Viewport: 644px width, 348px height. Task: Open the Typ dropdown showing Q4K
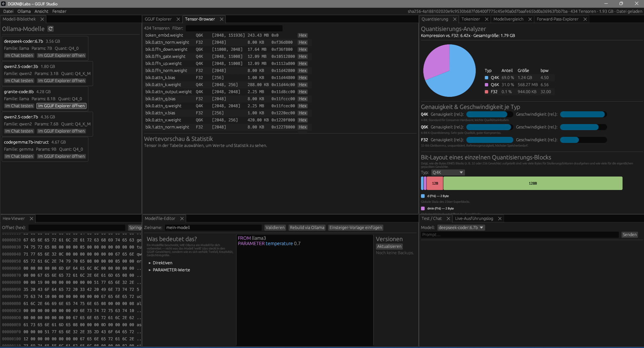coord(448,172)
